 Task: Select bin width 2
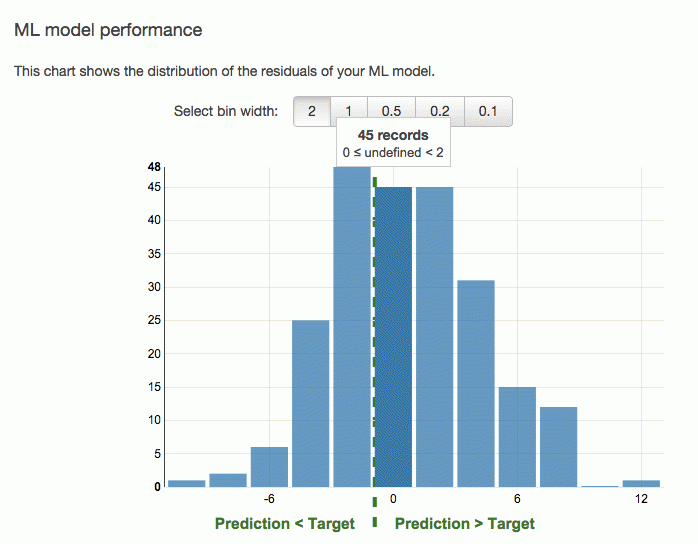point(312,111)
